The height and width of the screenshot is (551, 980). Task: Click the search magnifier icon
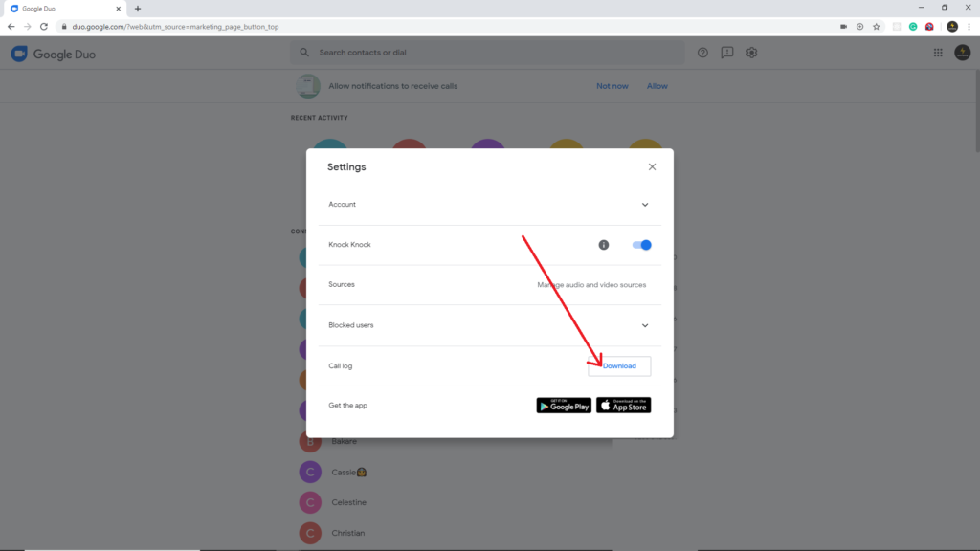[304, 53]
